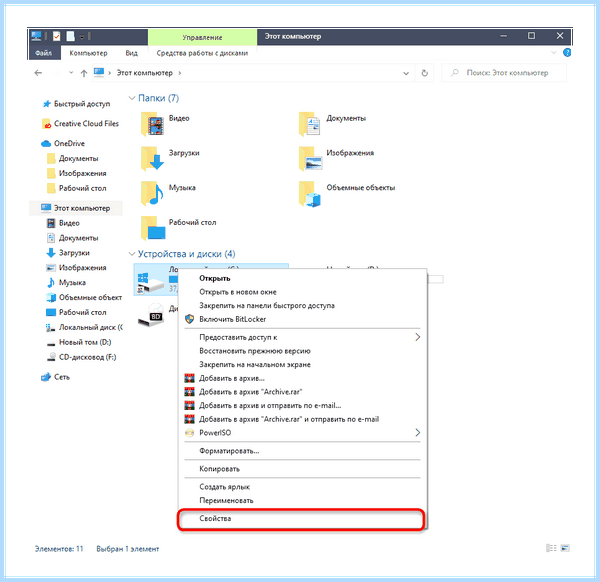
Task: Select the Загрузки folder icon
Action: click(x=153, y=158)
